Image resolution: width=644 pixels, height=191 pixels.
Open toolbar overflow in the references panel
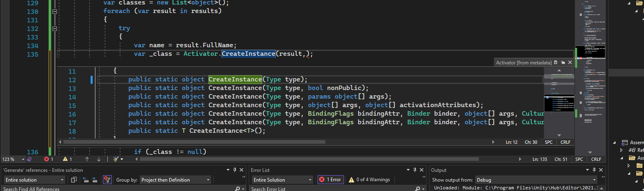244,178
